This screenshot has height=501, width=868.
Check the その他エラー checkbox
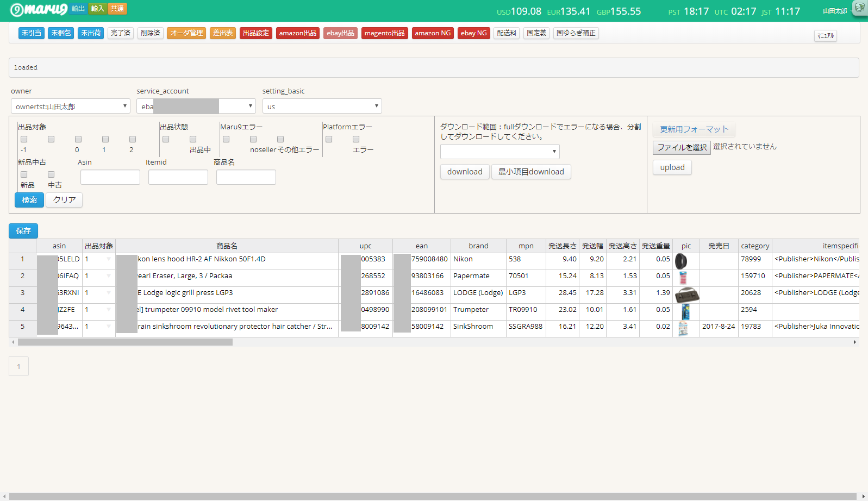pos(280,139)
